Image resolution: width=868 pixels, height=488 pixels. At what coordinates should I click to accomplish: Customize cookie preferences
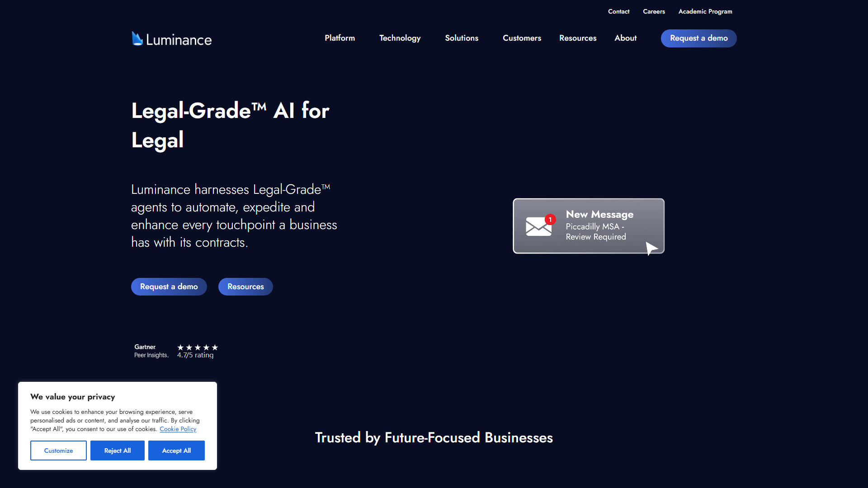(x=58, y=450)
